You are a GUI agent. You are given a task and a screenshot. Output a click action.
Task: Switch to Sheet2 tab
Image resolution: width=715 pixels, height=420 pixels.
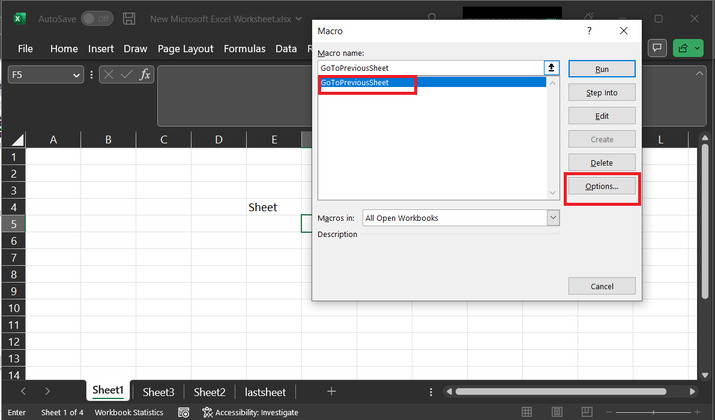[209, 392]
